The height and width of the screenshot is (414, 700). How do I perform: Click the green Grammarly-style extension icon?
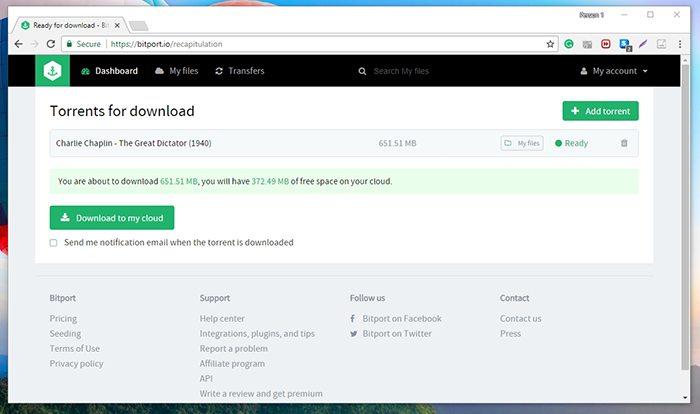pos(569,44)
